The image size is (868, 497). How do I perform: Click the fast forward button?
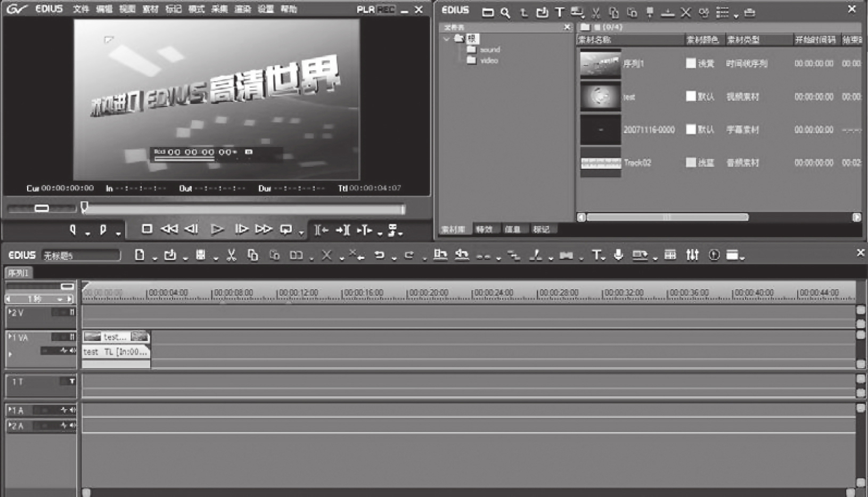[264, 229]
